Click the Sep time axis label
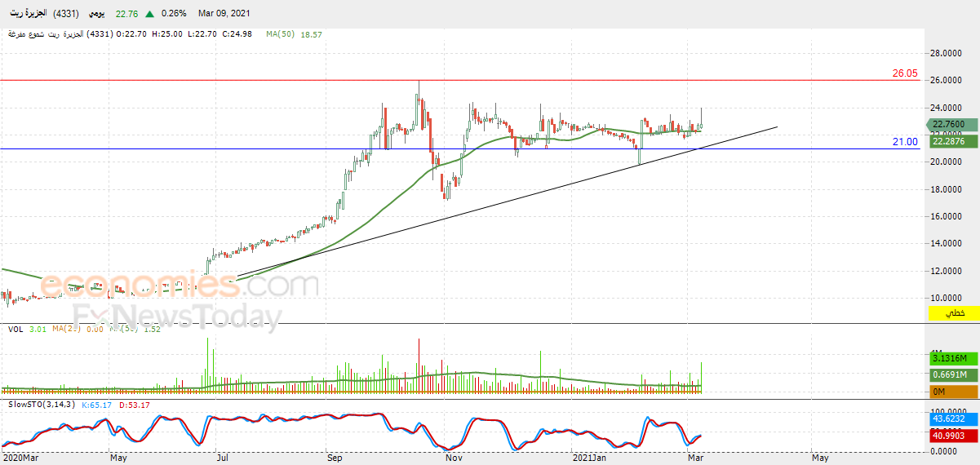 click(335, 458)
